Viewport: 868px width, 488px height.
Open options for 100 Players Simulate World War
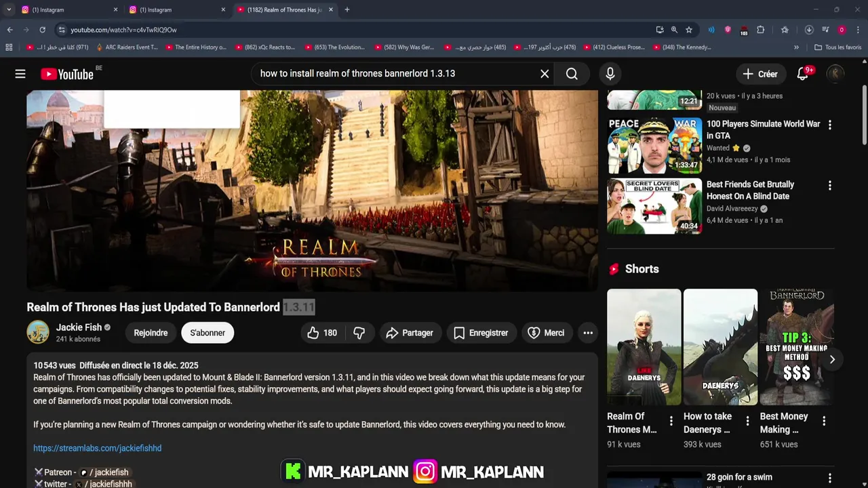pos(829,125)
